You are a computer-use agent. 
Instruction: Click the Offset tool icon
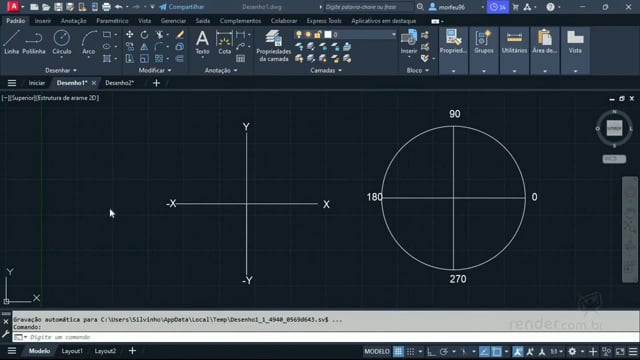click(180, 59)
